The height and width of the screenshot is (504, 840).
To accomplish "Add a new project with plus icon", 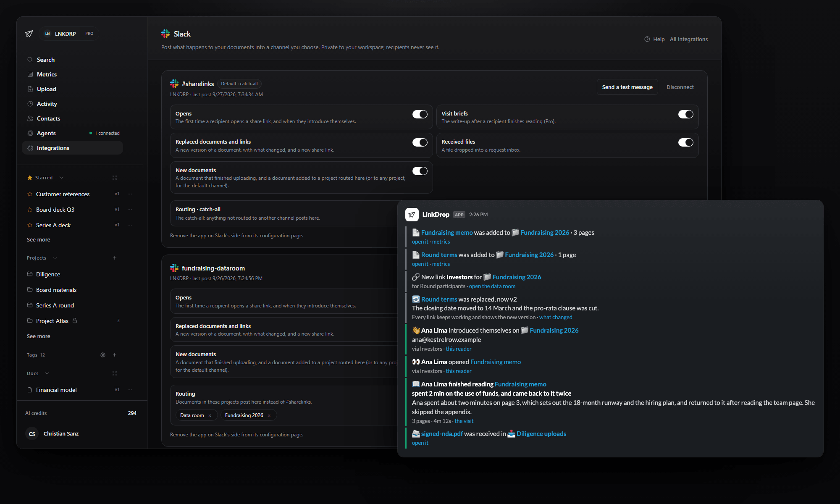I will 115,258.
